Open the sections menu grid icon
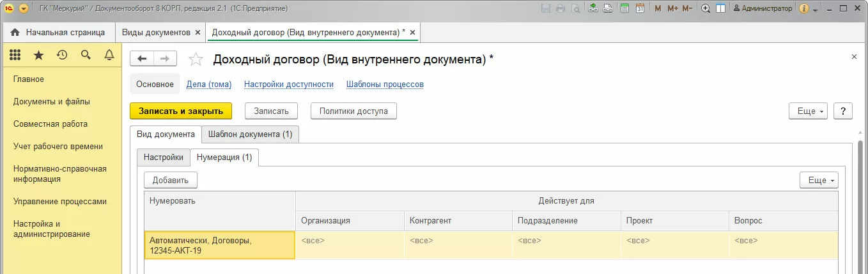Screen dimensions: 868x274 15,56
